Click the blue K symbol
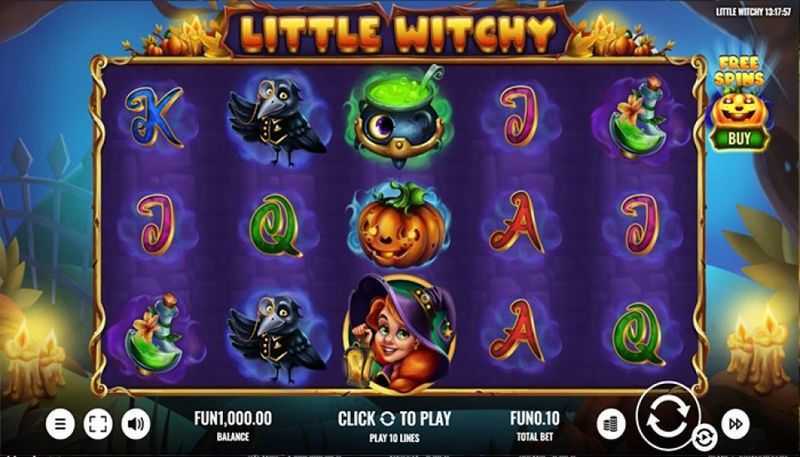 tap(154, 117)
